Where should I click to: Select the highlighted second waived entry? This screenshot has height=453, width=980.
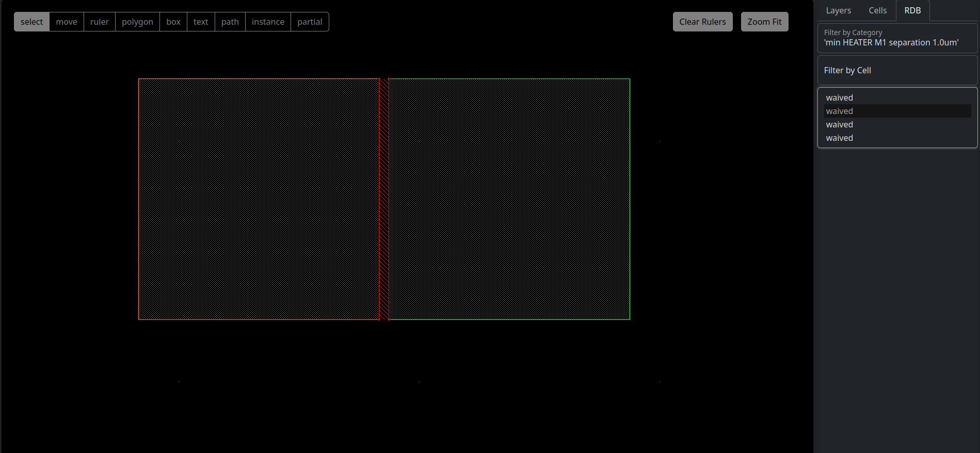(897, 111)
